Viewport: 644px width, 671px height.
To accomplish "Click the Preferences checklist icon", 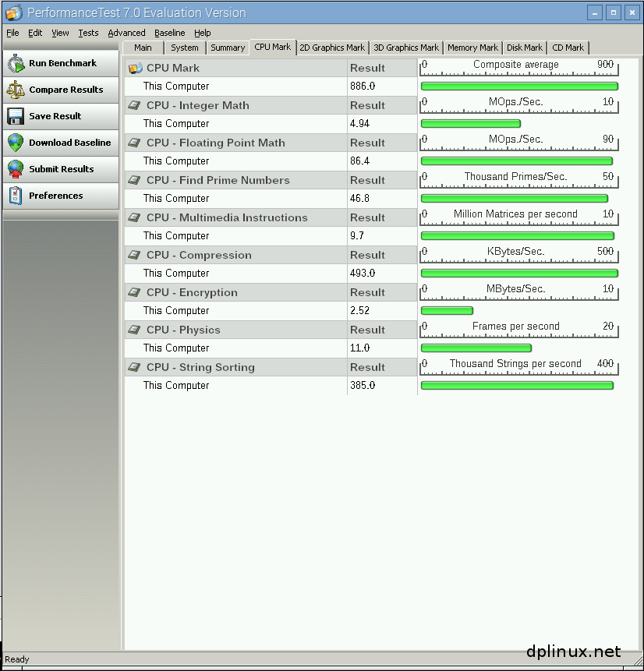I will (16, 196).
